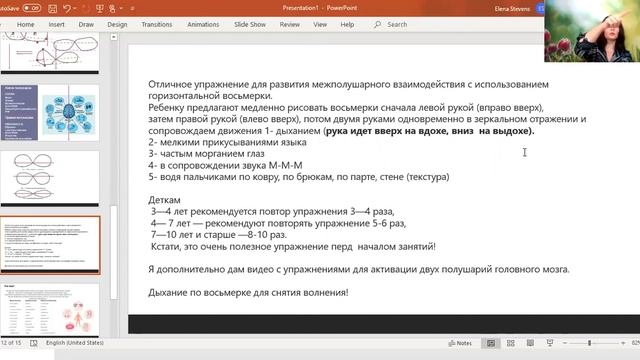640x360 pixels.
Task: Click the Redo icon in the title bar
Action: [86, 8]
